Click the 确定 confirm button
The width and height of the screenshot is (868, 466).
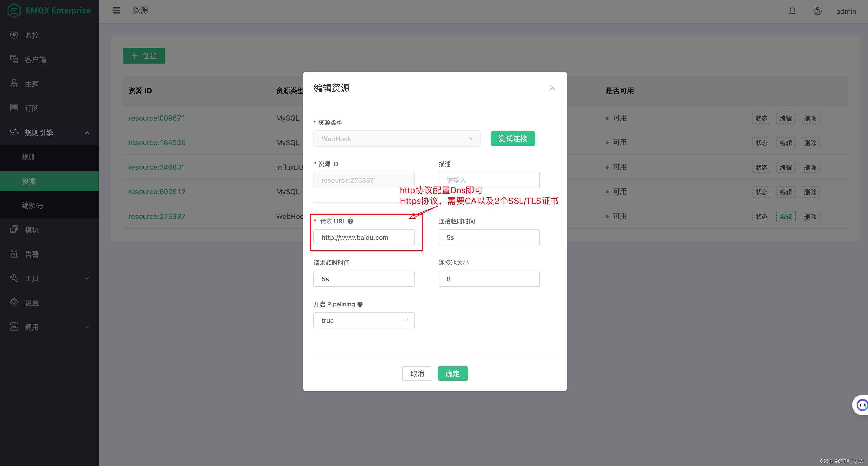(452, 373)
